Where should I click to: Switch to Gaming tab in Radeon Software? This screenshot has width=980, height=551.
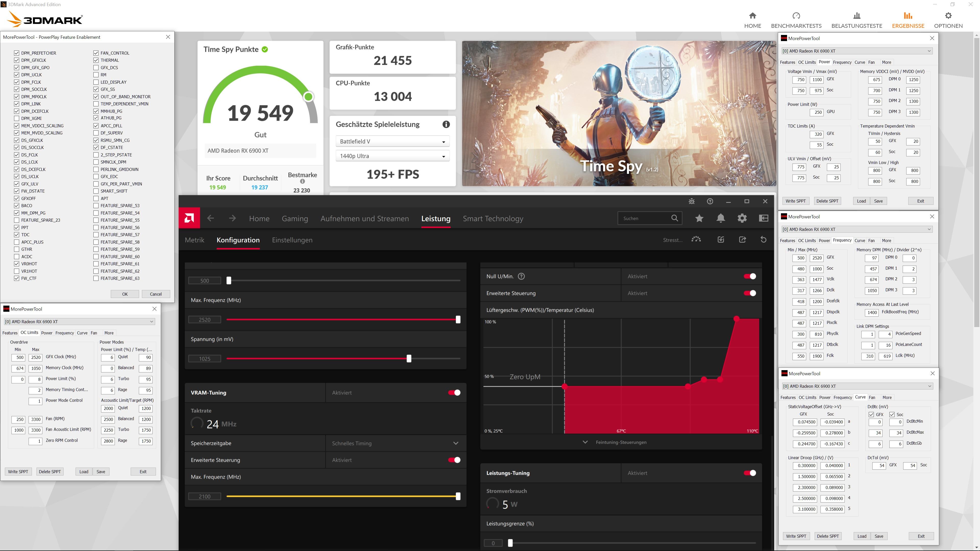tap(295, 218)
